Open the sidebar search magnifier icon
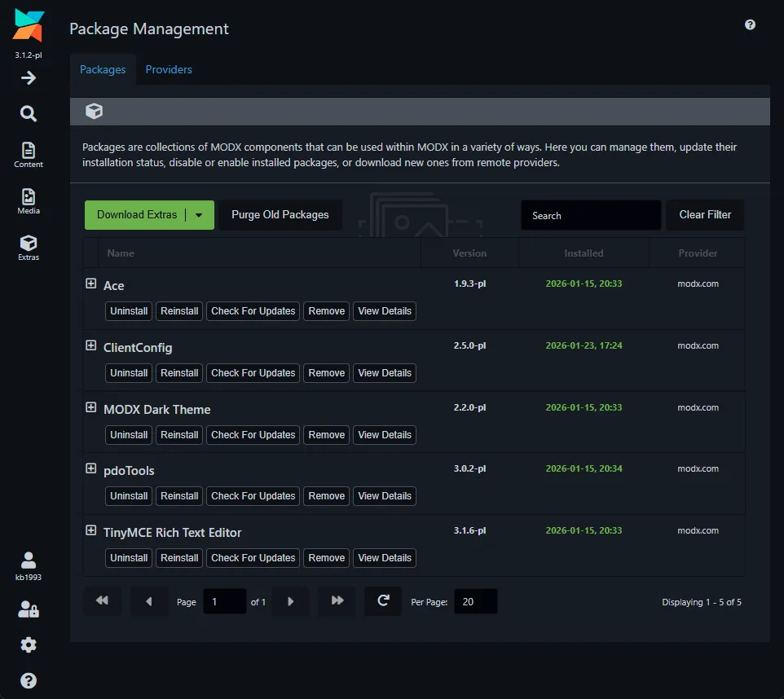This screenshot has height=699, width=784. tap(28, 114)
